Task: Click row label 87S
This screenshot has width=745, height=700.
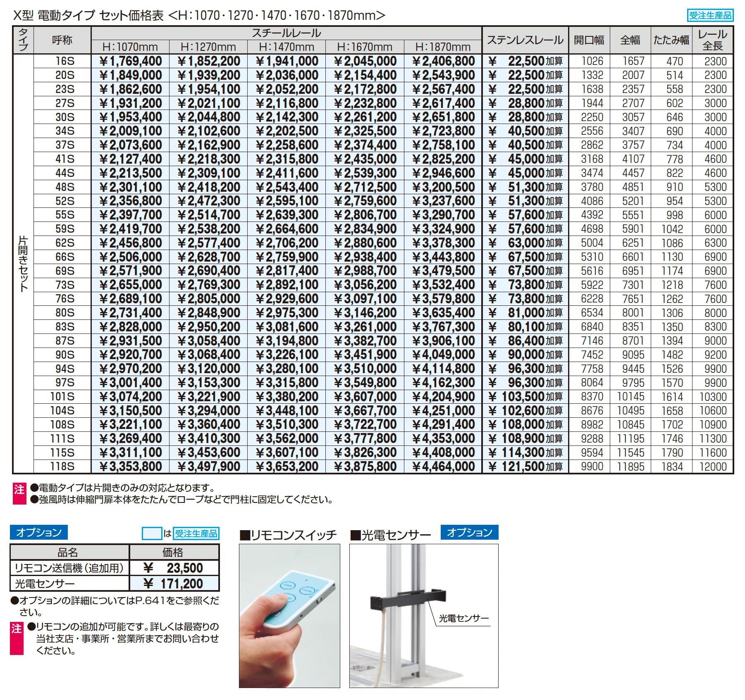Action: tap(65, 341)
